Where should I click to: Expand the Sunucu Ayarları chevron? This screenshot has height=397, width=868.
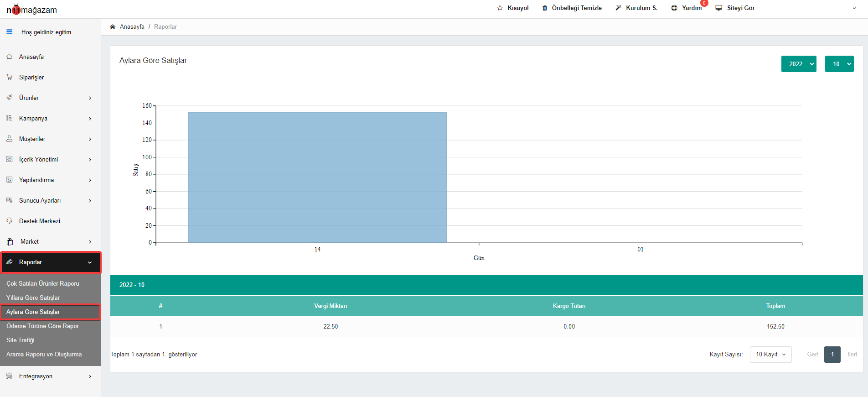tap(90, 201)
